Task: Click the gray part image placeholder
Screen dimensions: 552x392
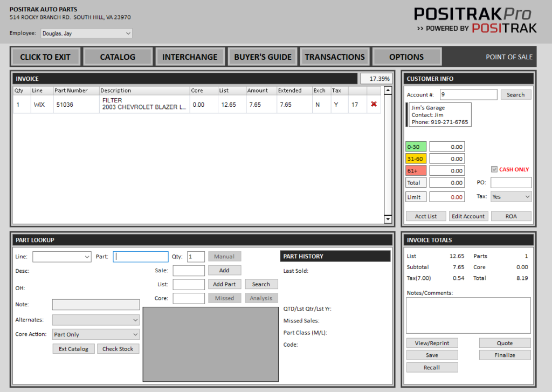Action: pos(211,344)
